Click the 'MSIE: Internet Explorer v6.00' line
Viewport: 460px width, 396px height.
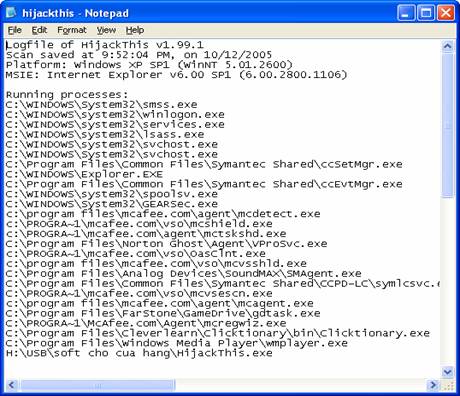click(176, 75)
